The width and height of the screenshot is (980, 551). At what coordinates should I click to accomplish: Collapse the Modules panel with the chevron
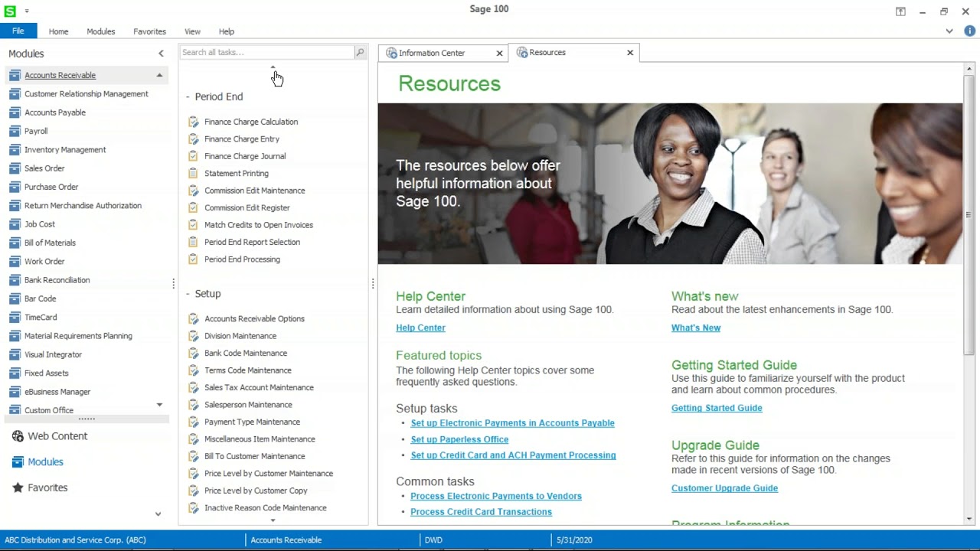tap(161, 54)
